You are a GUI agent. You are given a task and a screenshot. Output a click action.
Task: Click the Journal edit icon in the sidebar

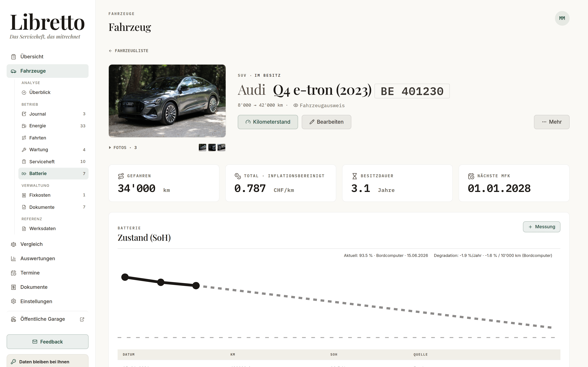click(24, 114)
